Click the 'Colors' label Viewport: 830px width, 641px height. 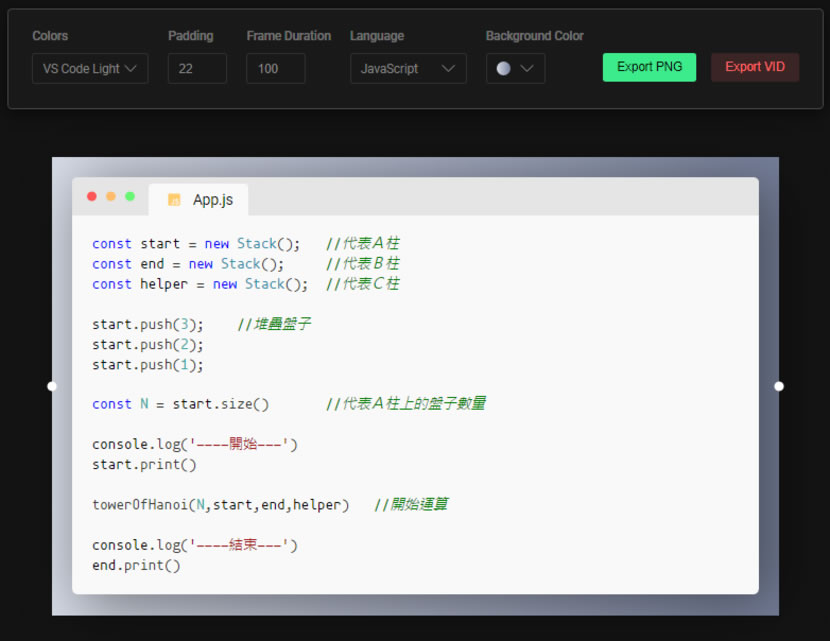50,35
